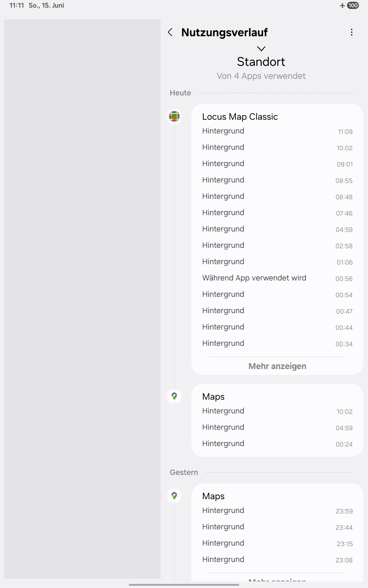Tap the Heute section header

180,93
